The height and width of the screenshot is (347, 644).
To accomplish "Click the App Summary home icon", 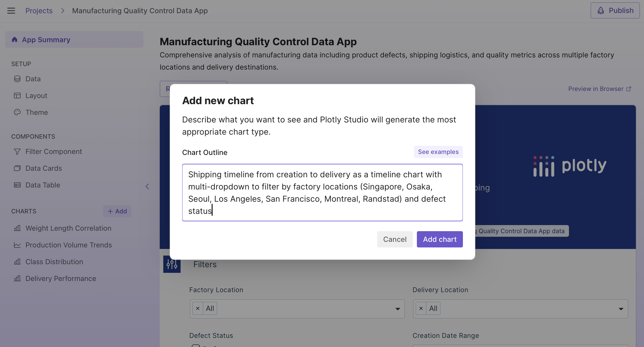I will click(14, 40).
